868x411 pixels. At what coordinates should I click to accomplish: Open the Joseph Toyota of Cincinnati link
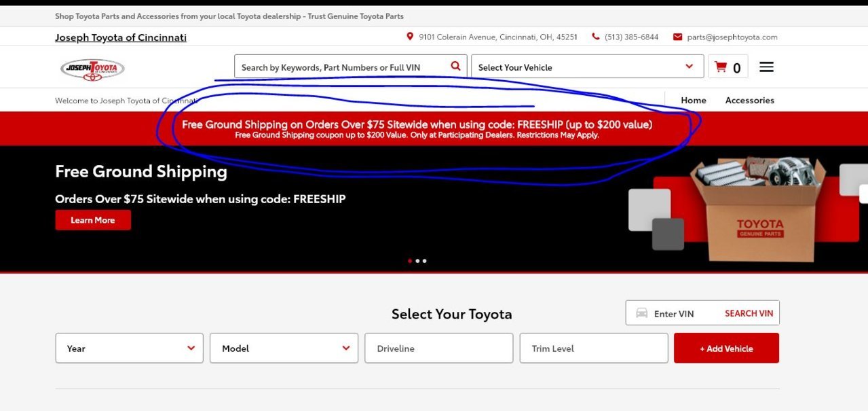(x=121, y=37)
